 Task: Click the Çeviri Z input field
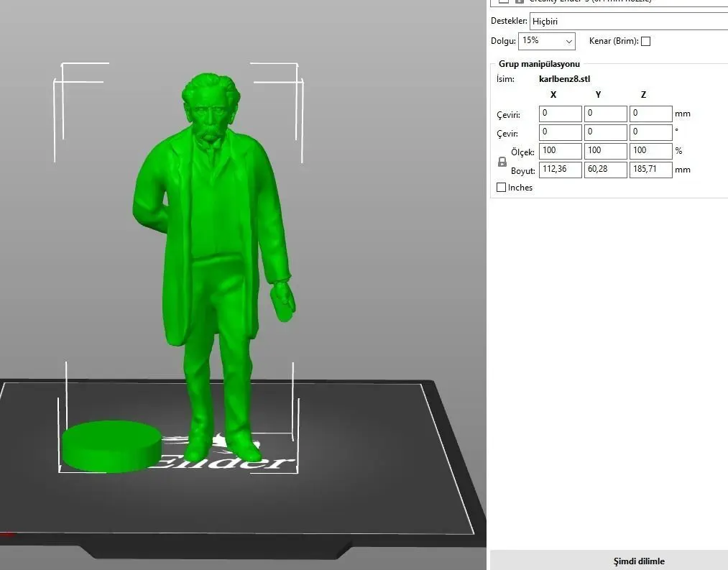pyautogui.click(x=650, y=114)
